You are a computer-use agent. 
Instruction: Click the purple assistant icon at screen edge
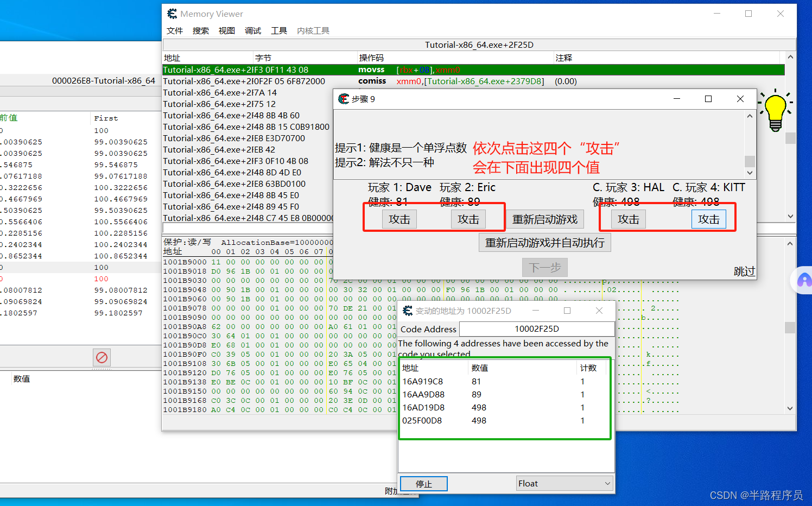tap(804, 280)
